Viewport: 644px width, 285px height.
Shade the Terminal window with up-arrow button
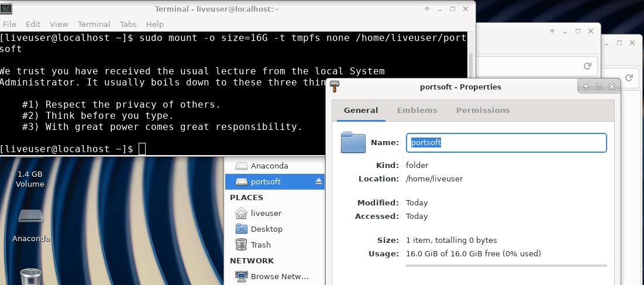[x=427, y=9]
